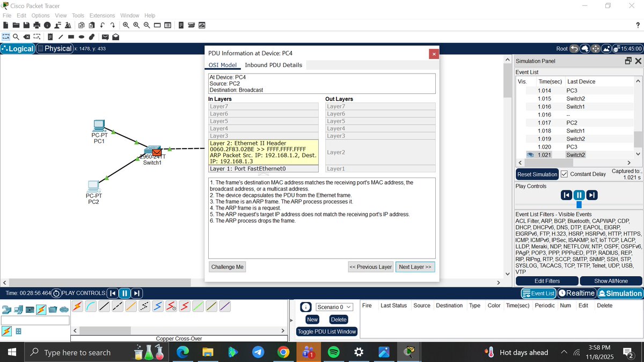Viewport: 644px width, 362px height.
Task: Select the In Layers Layer 2 Ethernet entry
Action: (x=264, y=152)
